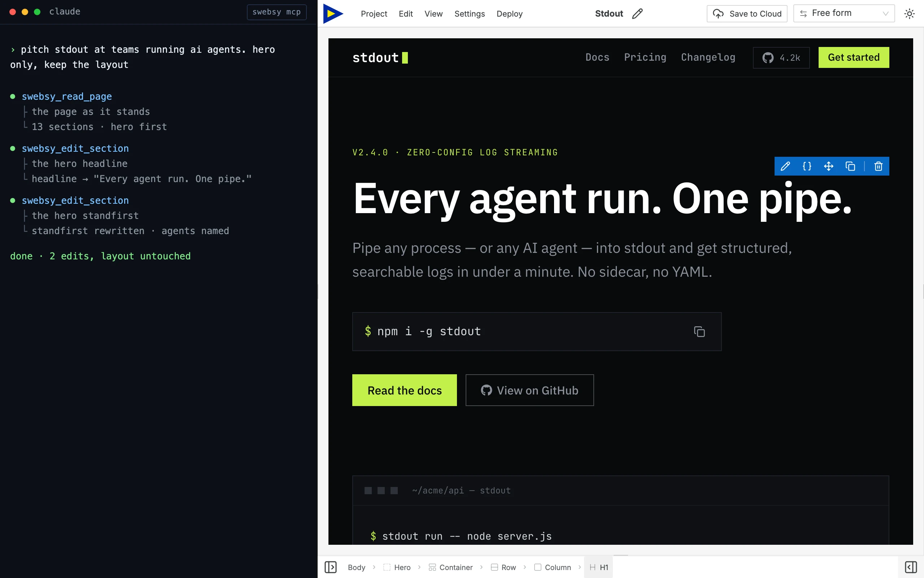Open the Edit menu
924x578 pixels.
coord(405,14)
